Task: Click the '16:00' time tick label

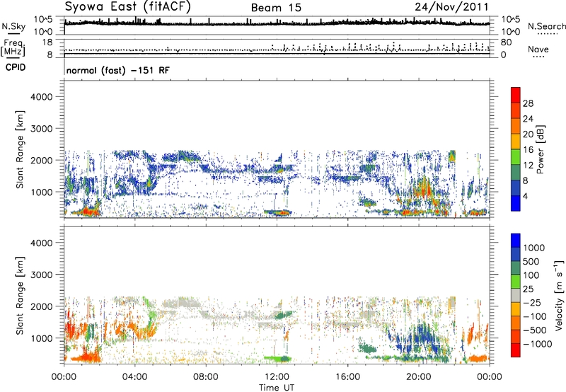Action: (347, 377)
